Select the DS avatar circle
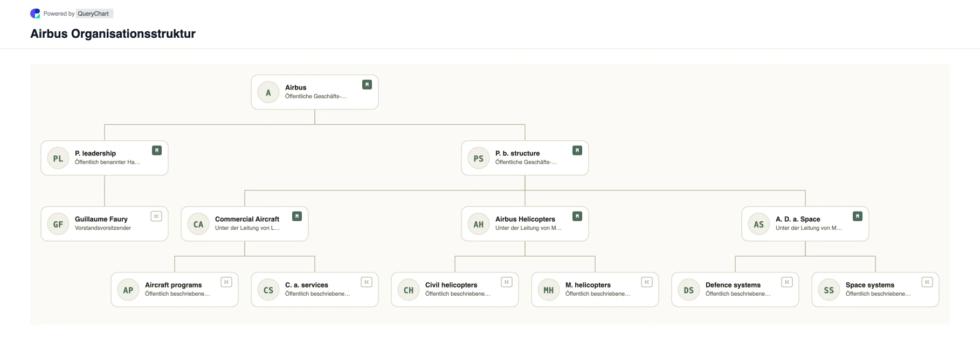980x355 pixels. coord(689,290)
